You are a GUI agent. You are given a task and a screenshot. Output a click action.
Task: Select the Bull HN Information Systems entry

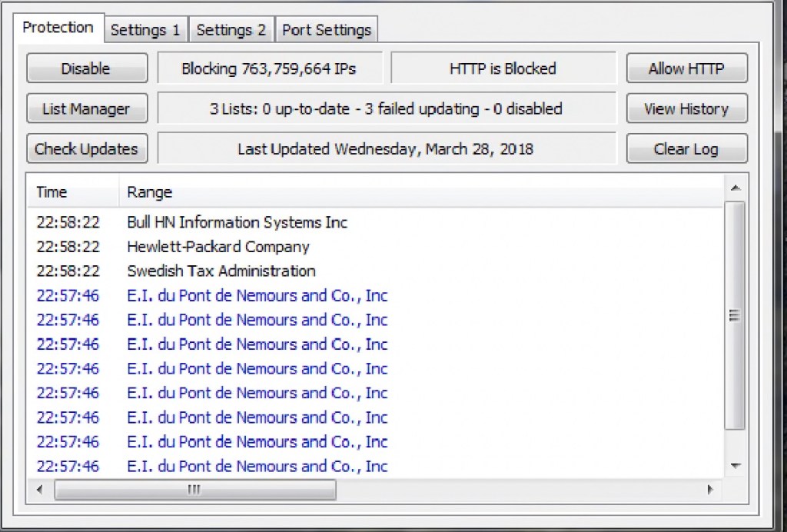pos(237,223)
